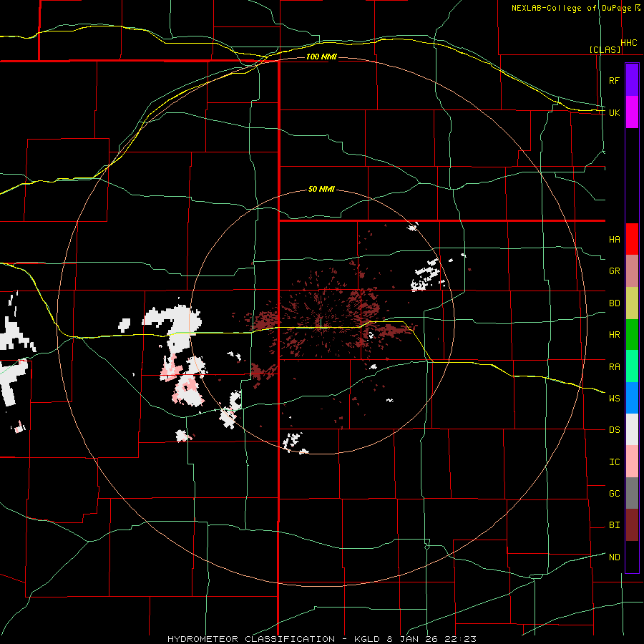Click the [CLAS] units label
Screen dimensions: 644x644
[x=605, y=49]
